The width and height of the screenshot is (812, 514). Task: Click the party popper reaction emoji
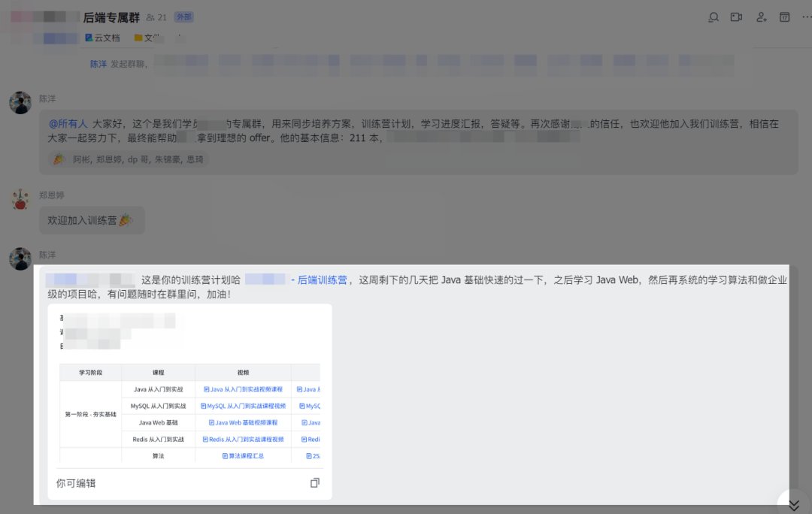(59, 159)
